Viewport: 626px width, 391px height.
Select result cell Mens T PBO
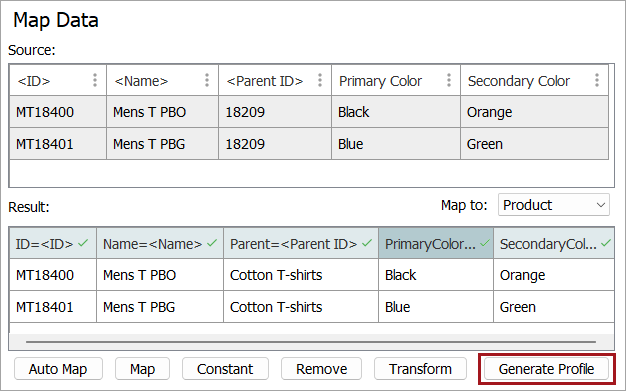160,275
